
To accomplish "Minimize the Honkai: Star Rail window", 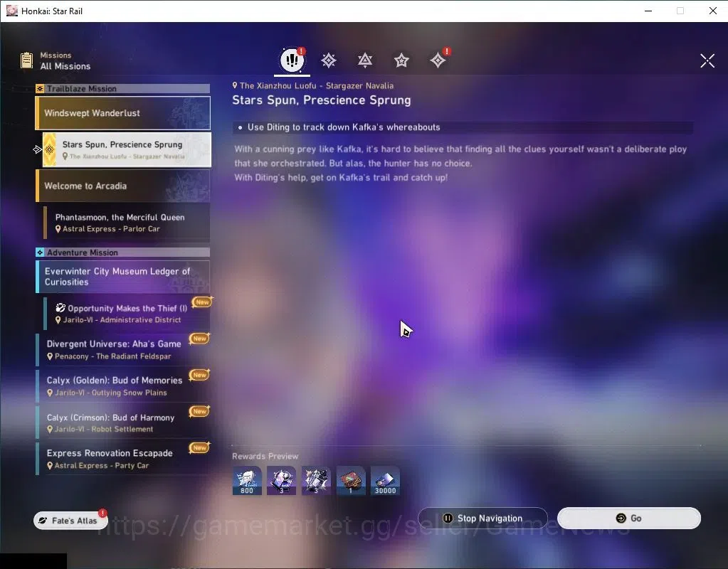I will 648,11.
